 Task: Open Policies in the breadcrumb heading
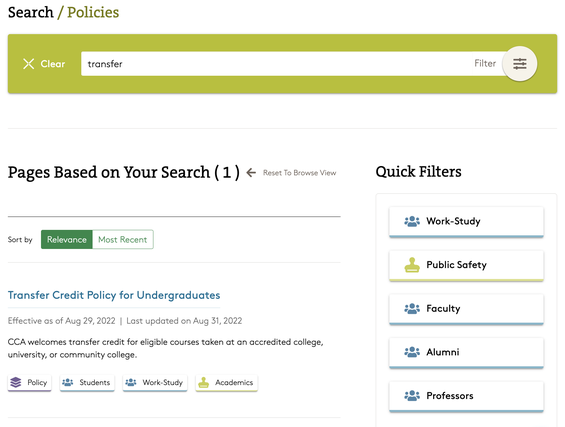click(x=93, y=12)
